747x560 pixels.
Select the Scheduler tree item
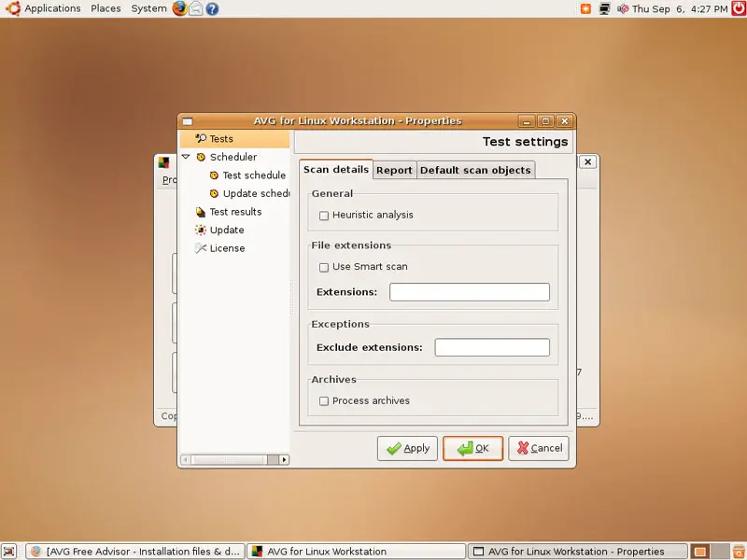point(233,157)
